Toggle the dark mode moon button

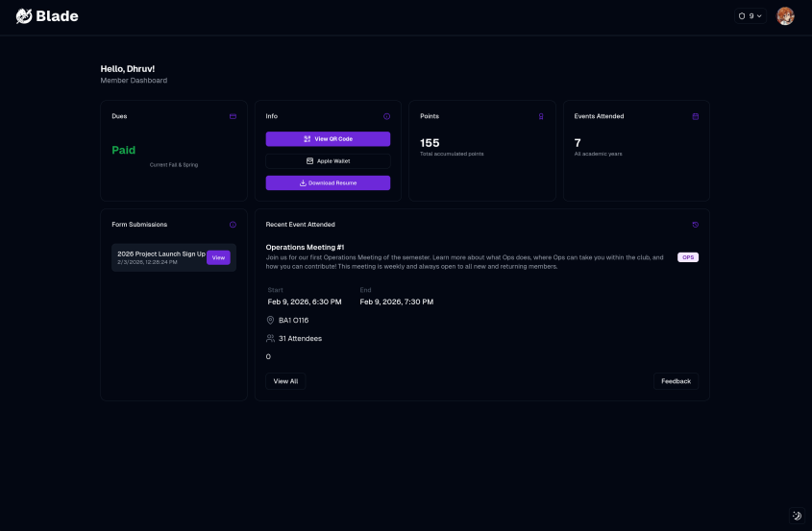(797, 516)
